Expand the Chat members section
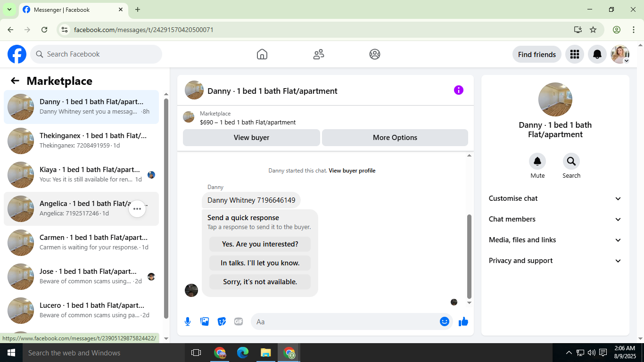The height and width of the screenshot is (362, 644). [555, 219]
